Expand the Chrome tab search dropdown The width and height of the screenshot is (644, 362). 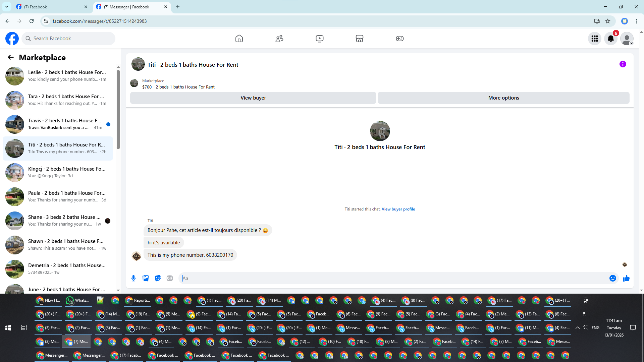point(6,7)
